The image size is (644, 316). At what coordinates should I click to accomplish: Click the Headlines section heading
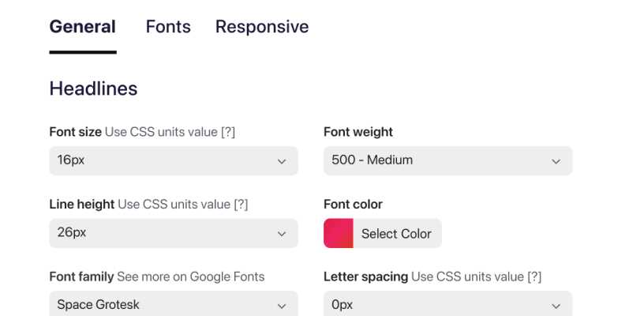[x=93, y=88]
